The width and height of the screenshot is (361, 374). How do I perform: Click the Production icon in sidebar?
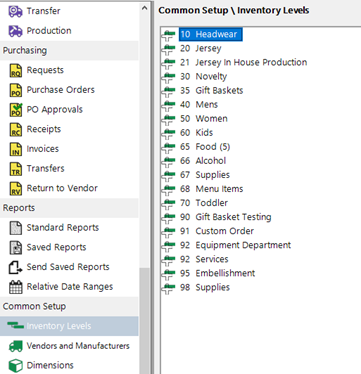coord(15,31)
